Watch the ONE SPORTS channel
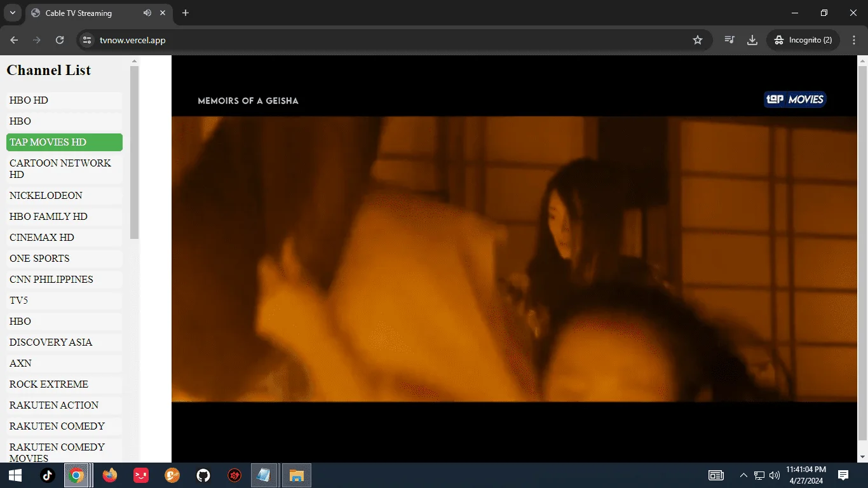 [x=64, y=259]
